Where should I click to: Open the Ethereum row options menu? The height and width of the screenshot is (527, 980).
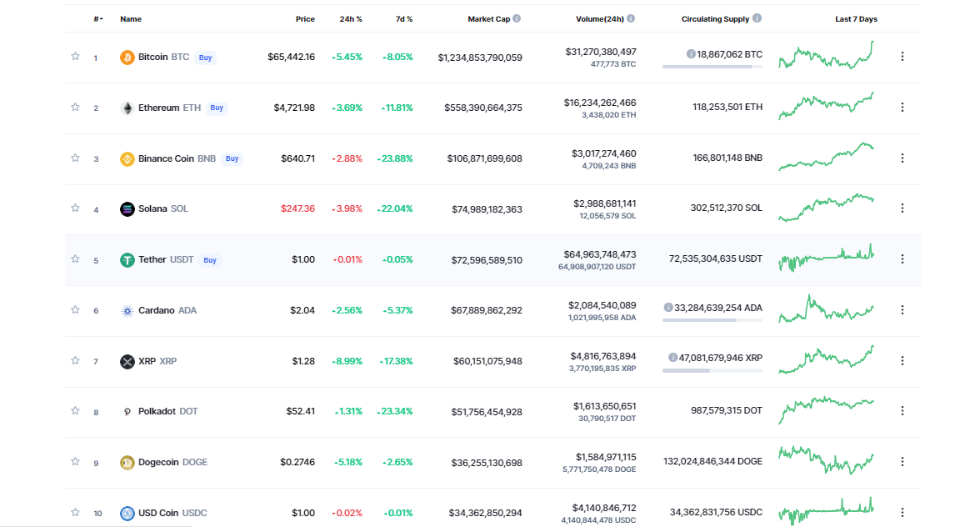coord(902,107)
